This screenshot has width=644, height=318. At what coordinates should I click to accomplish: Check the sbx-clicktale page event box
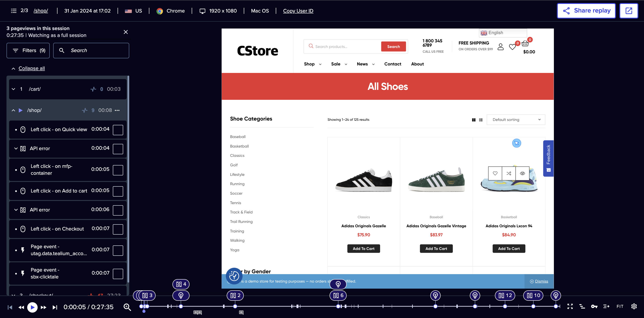pos(118,274)
